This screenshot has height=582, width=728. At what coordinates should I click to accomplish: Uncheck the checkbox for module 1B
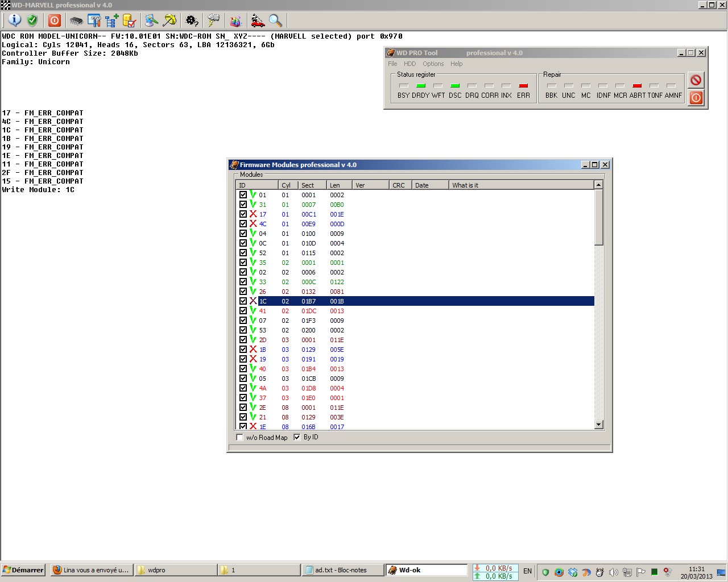coord(243,349)
